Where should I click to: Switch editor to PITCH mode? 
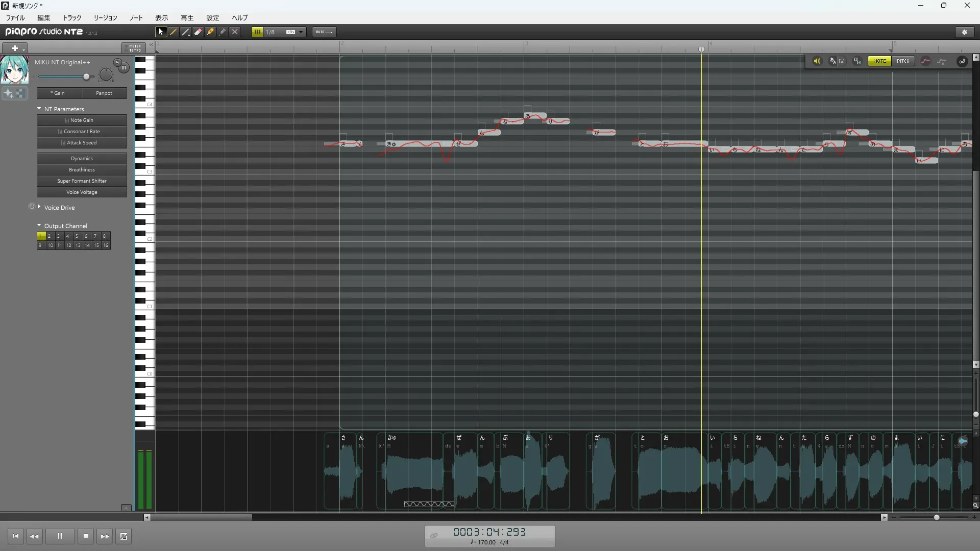903,61
